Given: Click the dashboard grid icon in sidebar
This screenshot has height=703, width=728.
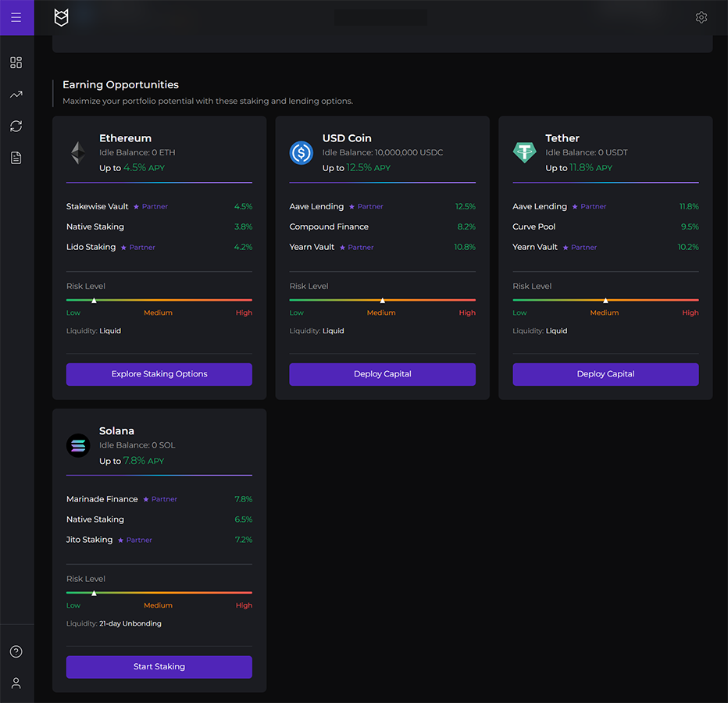Looking at the screenshot, I should pyautogui.click(x=16, y=62).
